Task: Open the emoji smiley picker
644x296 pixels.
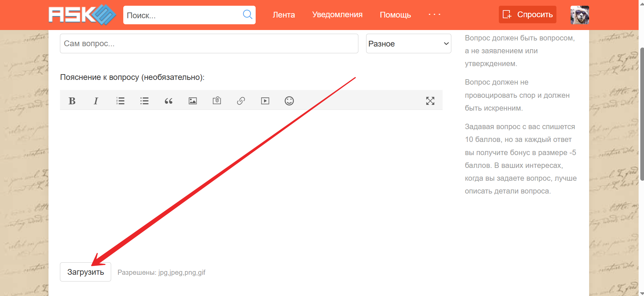Action: click(x=289, y=101)
